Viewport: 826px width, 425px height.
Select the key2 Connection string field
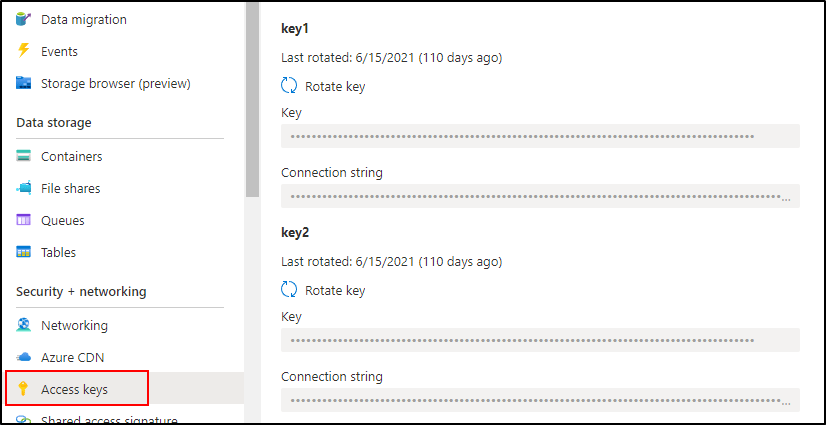point(540,400)
